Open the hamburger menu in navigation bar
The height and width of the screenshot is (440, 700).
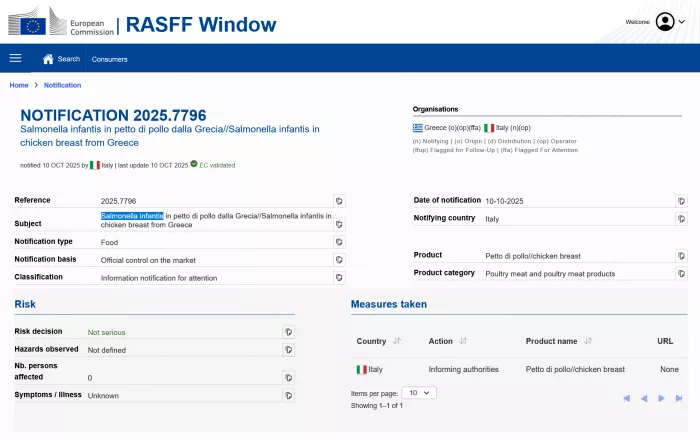click(x=15, y=59)
